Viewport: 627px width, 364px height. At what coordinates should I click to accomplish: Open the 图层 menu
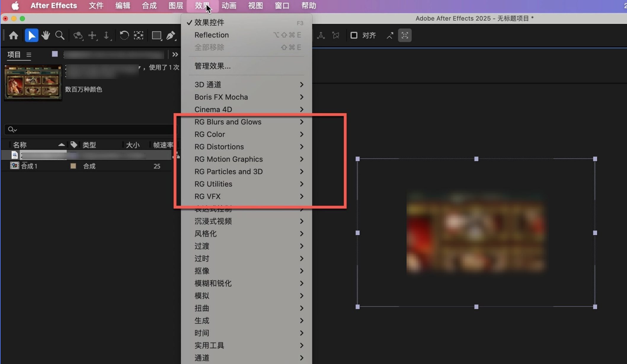pos(176,6)
